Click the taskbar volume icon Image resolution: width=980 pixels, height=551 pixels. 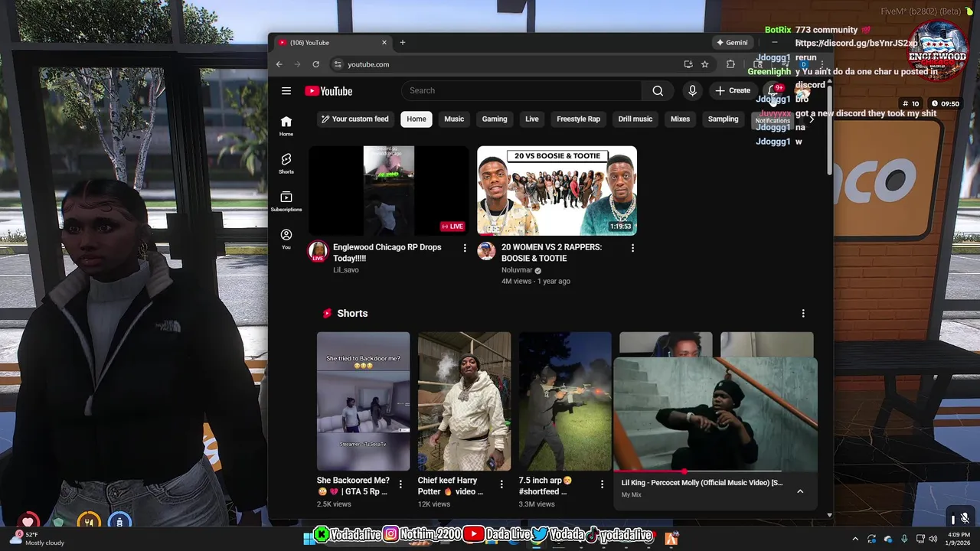click(933, 539)
